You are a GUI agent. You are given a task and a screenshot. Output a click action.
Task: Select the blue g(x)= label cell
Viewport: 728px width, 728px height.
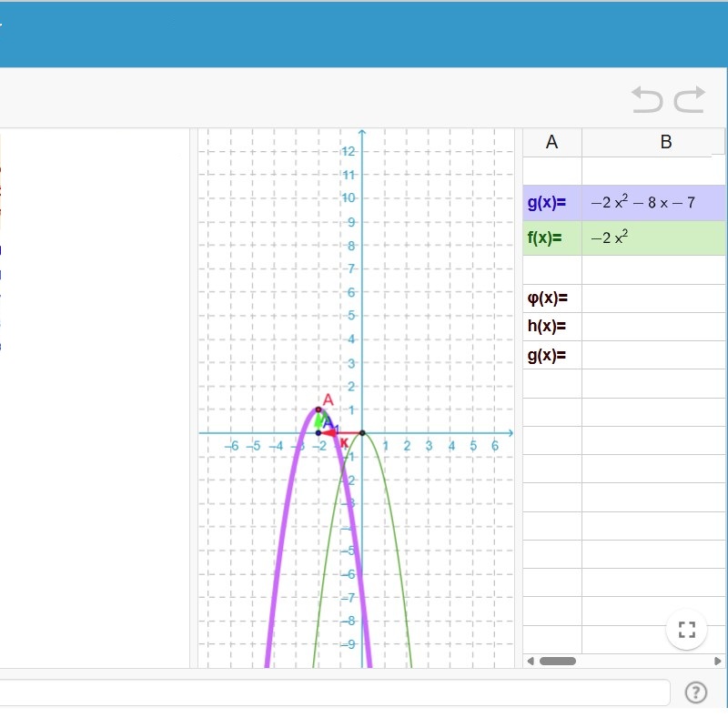(x=552, y=203)
